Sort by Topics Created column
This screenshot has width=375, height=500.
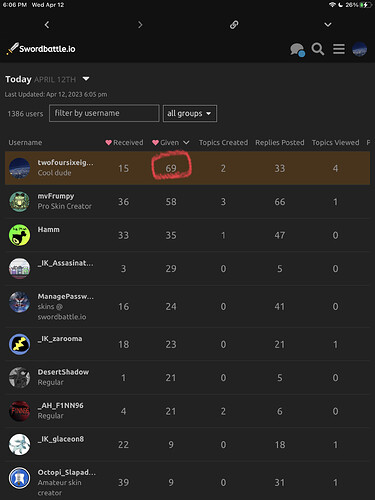coord(223,143)
